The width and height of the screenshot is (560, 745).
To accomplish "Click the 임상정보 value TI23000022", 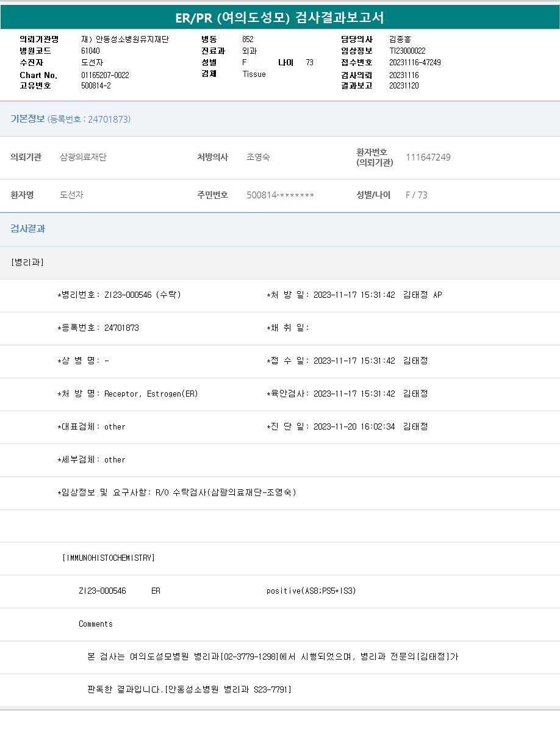I will coord(407,51).
